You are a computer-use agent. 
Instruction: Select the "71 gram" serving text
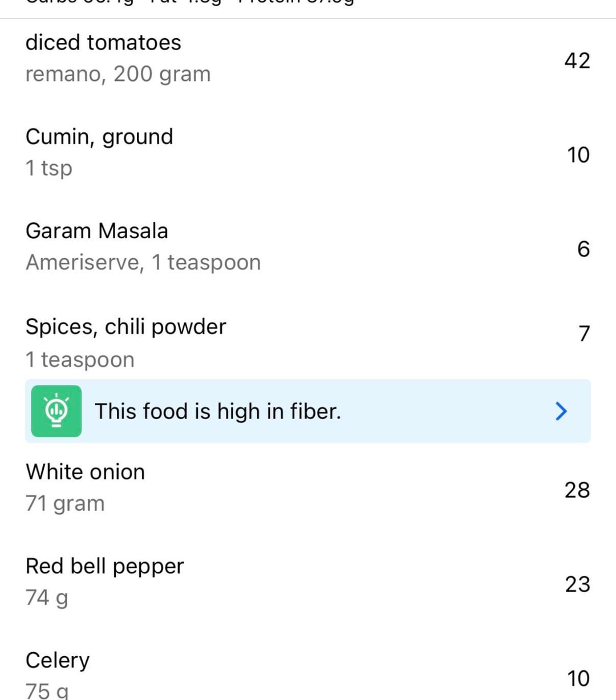click(65, 503)
